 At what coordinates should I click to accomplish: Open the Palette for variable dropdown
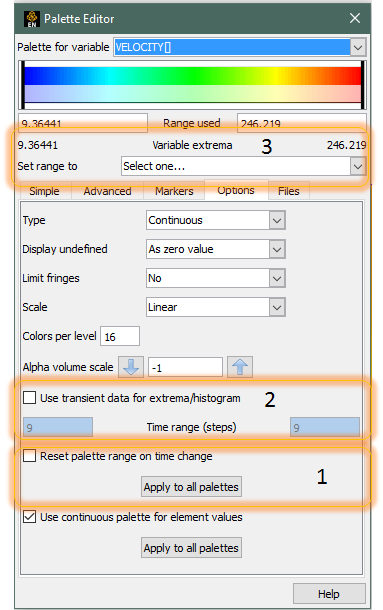coord(358,47)
